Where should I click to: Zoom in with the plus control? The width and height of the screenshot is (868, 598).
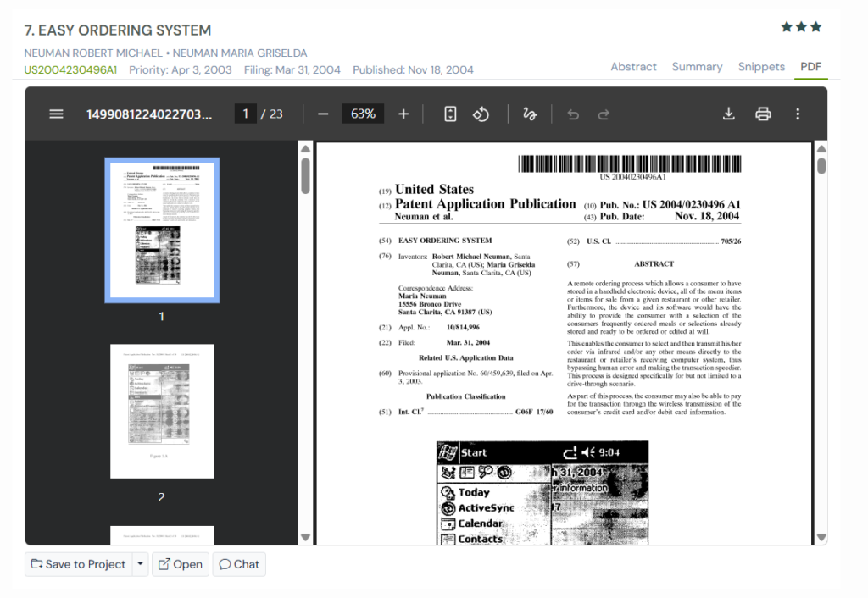point(403,114)
